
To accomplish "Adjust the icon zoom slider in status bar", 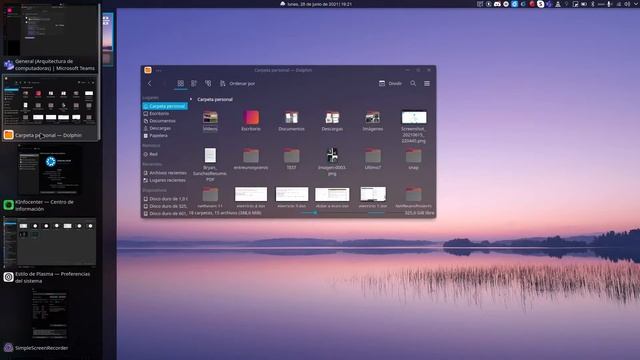I will pyautogui.click(x=315, y=213).
